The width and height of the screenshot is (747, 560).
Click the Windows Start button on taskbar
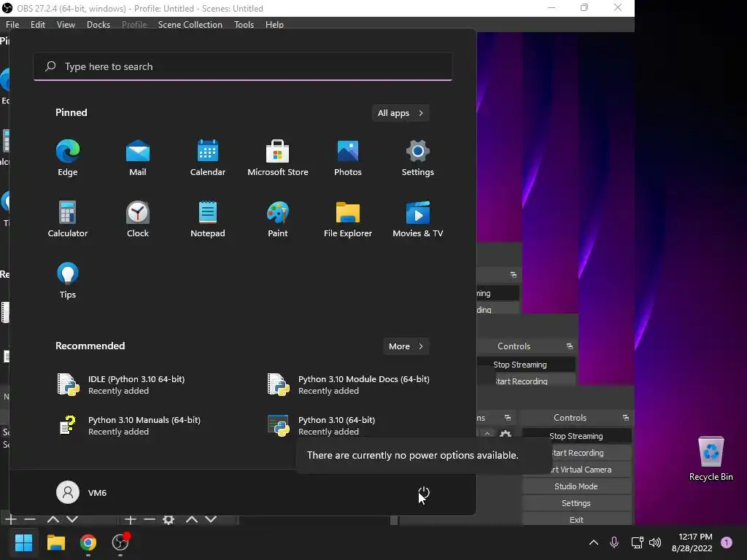[23, 542]
